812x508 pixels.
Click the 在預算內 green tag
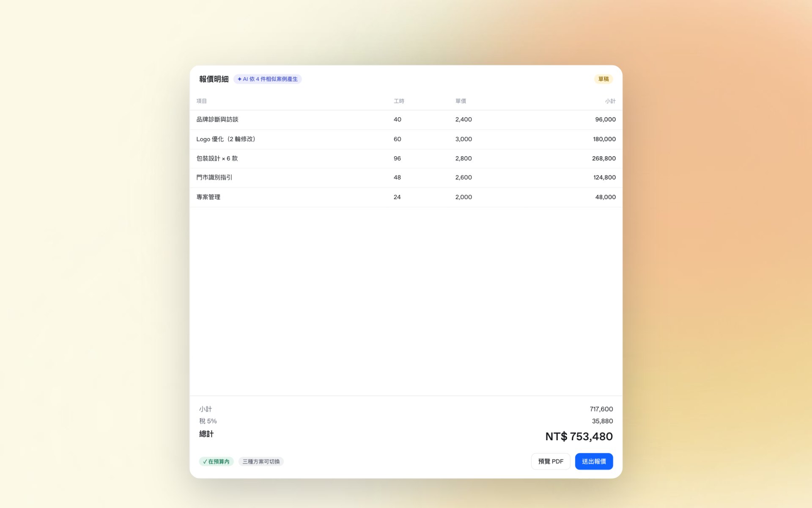[x=216, y=461]
